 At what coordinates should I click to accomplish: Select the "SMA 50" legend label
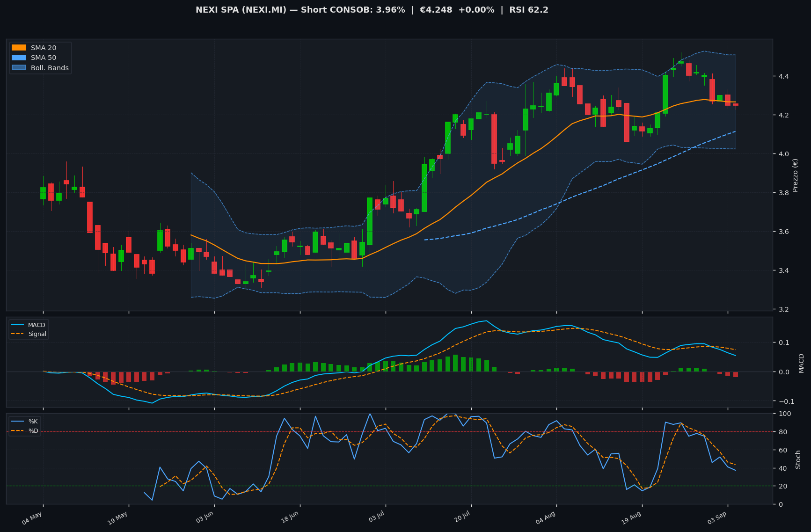[44, 58]
